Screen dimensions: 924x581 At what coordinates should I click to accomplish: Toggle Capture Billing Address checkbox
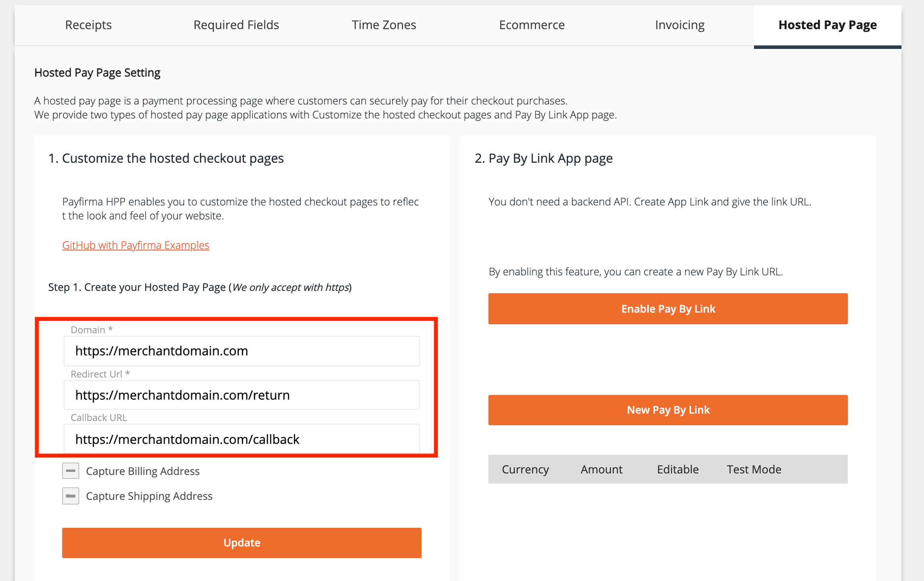click(71, 471)
